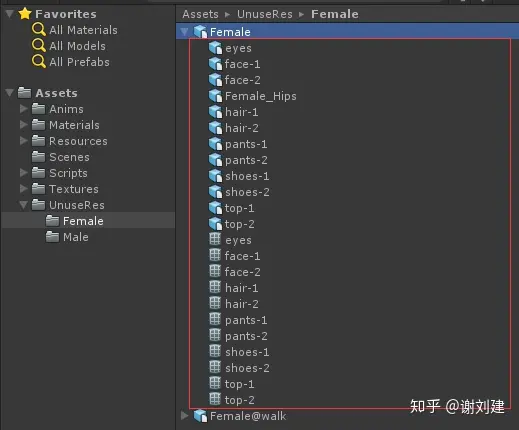Click the Female_Hips object icon
This screenshot has width=519, height=430.
coord(215,96)
